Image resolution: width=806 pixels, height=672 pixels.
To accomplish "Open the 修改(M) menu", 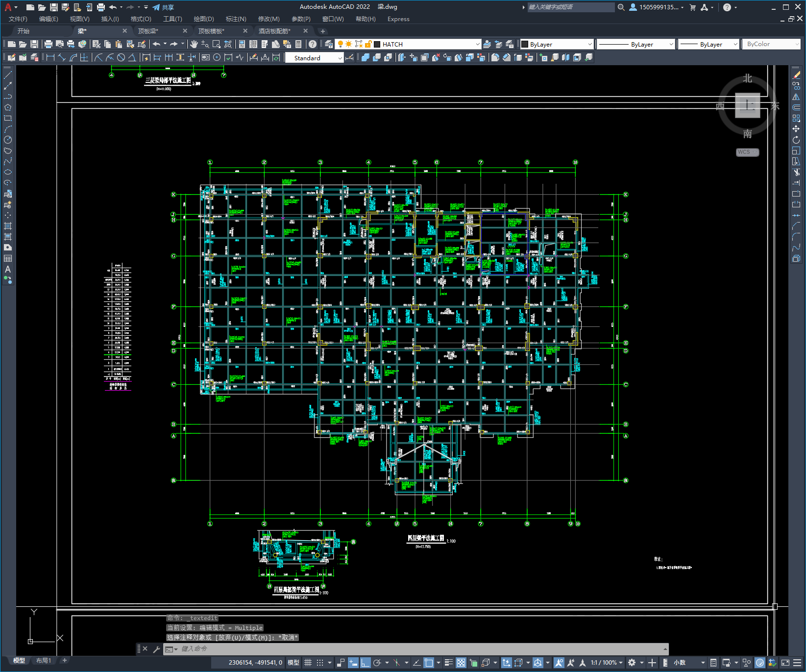I will point(269,19).
